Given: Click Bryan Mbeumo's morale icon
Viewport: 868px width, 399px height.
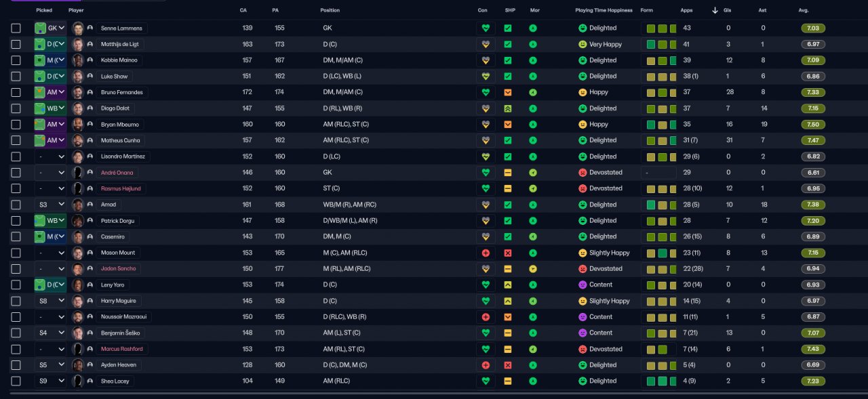Looking at the screenshot, I should pyautogui.click(x=533, y=125).
